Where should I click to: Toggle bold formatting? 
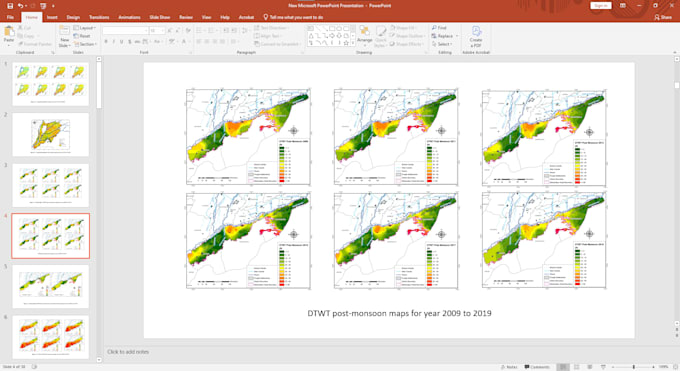106,42
